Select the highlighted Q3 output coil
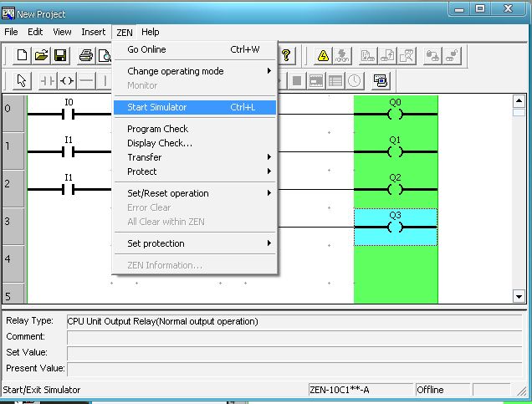The image size is (532, 404). point(396,227)
